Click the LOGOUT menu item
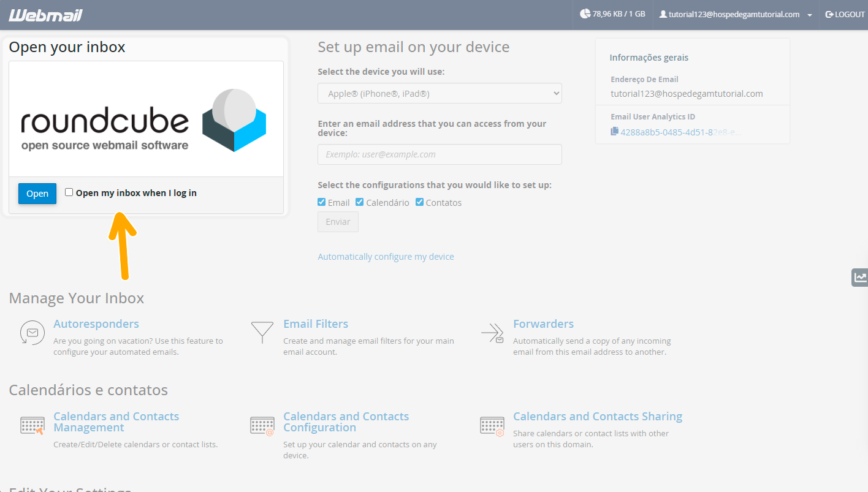The width and height of the screenshot is (868, 492). (x=845, y=15)
